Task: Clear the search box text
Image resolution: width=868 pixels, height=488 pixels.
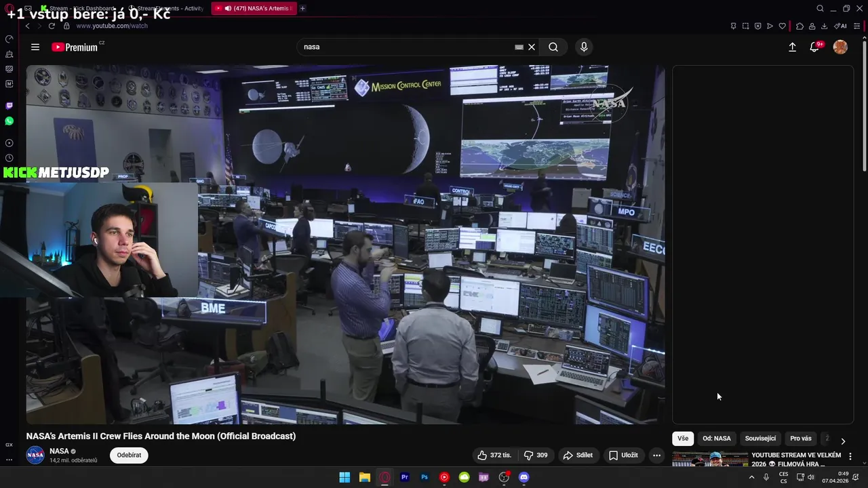Action: click(x=532, y=47)
